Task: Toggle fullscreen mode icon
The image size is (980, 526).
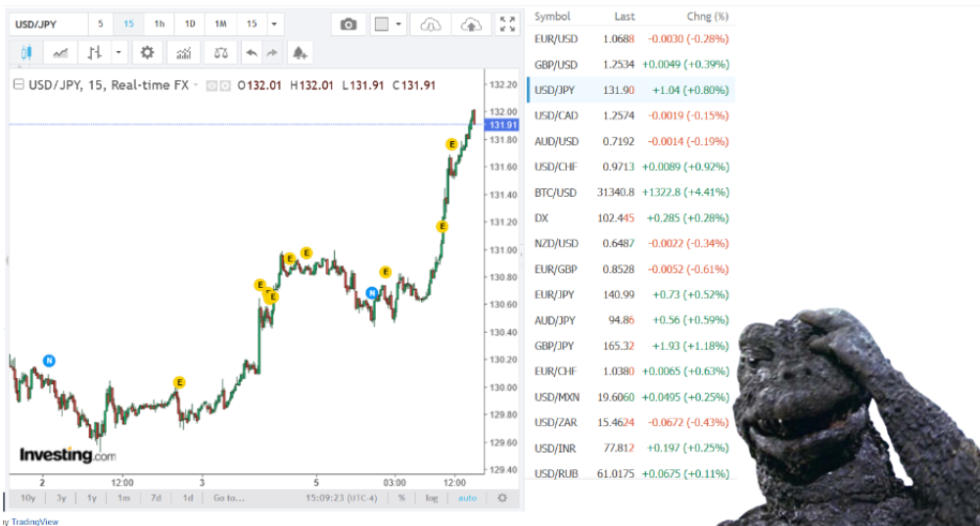Action: (x=507, y=24)
